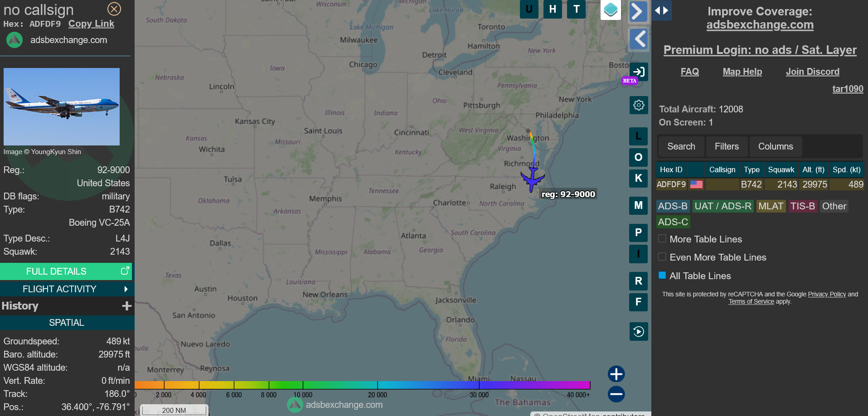The height and width of the screenshot is (416, 868).
Task: Click the blue aircraft icon on map
Action: click(532, 179)
